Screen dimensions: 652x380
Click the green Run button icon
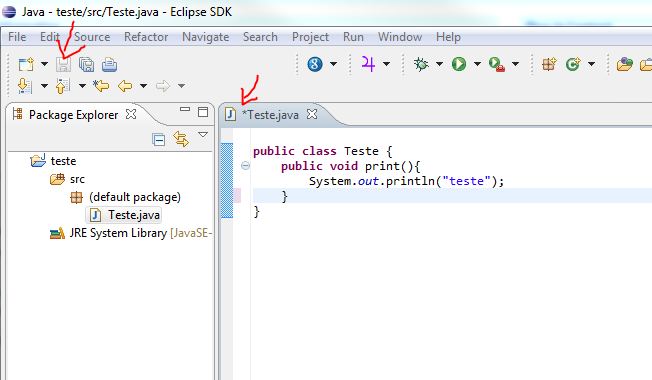point(459,64)
